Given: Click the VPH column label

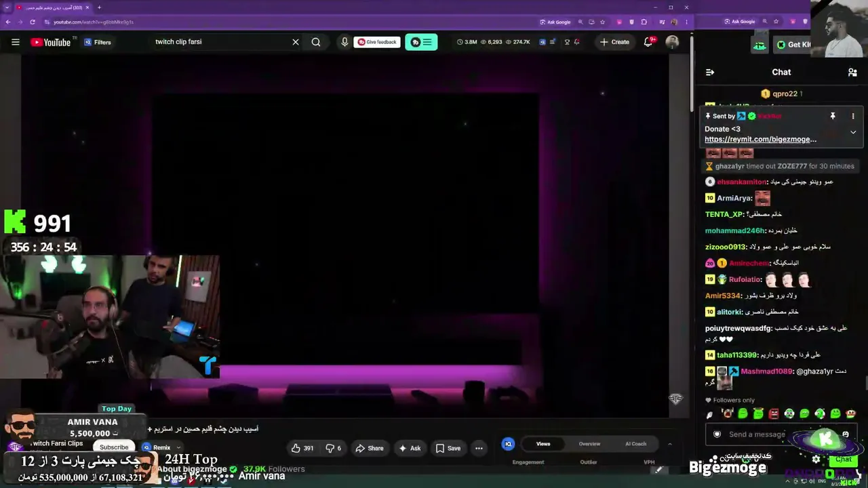Looking at the screenshot, I should [x=649, y=462].
